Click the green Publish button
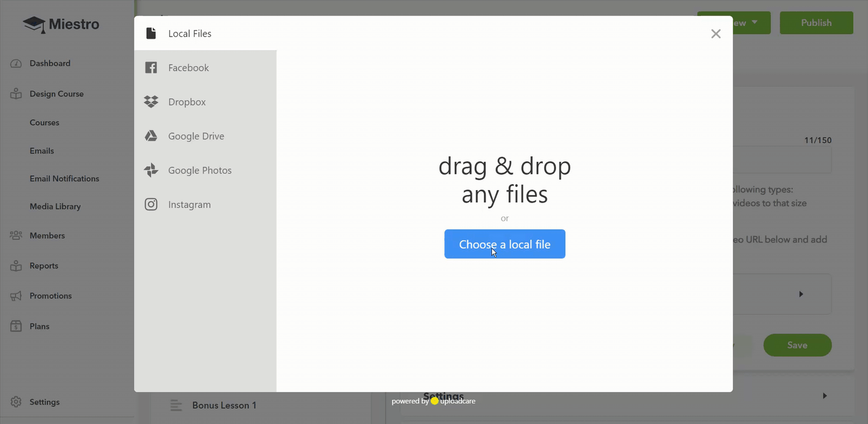Image resolution: width=868 pixels, height=424 pixels. pos(816,22)
